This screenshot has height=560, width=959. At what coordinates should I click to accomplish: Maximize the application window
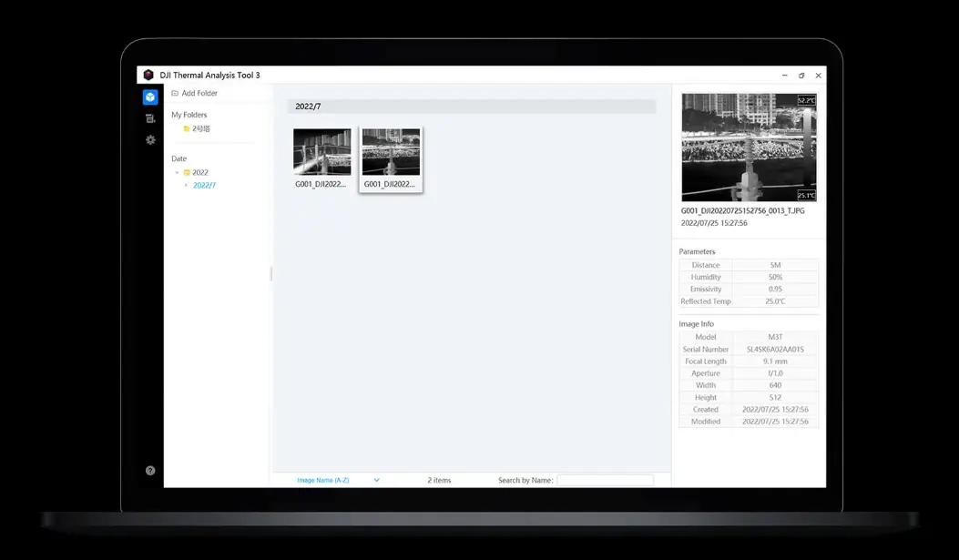801,76
